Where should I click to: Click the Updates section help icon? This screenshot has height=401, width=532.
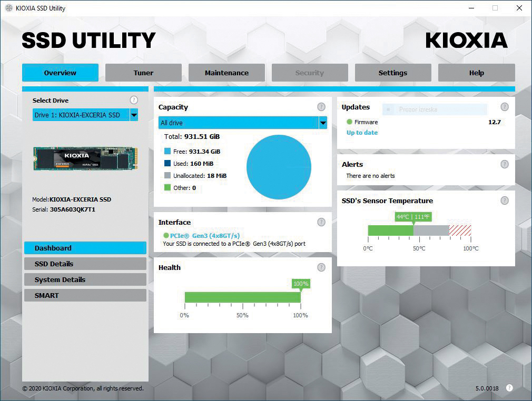point(505,107)
